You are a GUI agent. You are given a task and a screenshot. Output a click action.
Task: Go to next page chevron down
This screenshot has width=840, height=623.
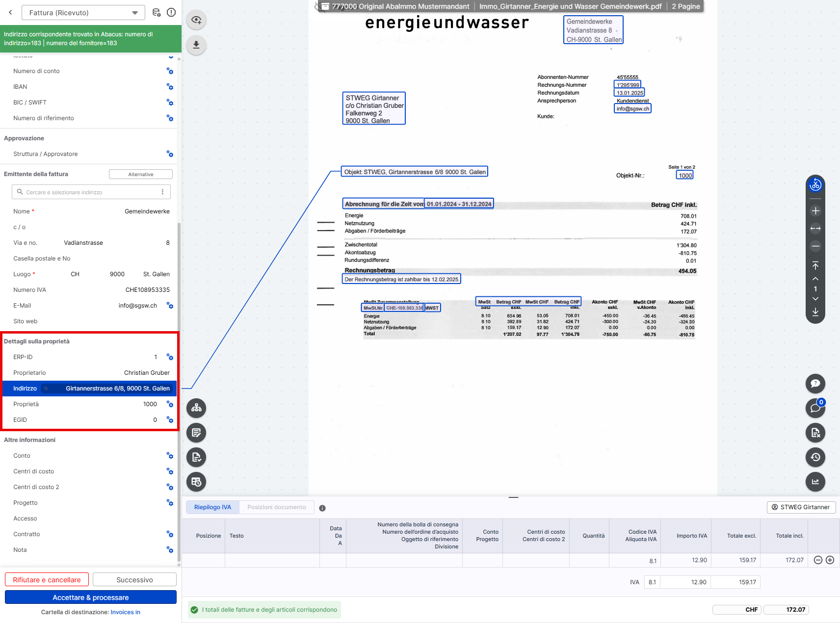pyautogui.click(x=815, y=299)
